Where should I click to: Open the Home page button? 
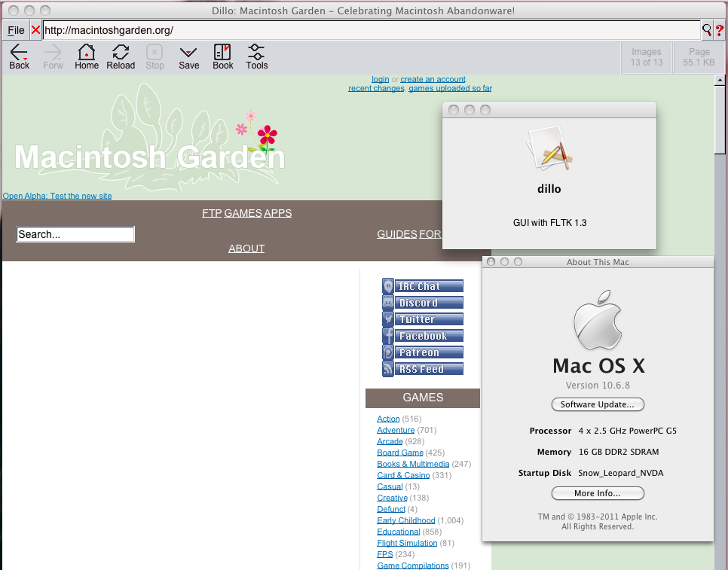tap(87, 57)
